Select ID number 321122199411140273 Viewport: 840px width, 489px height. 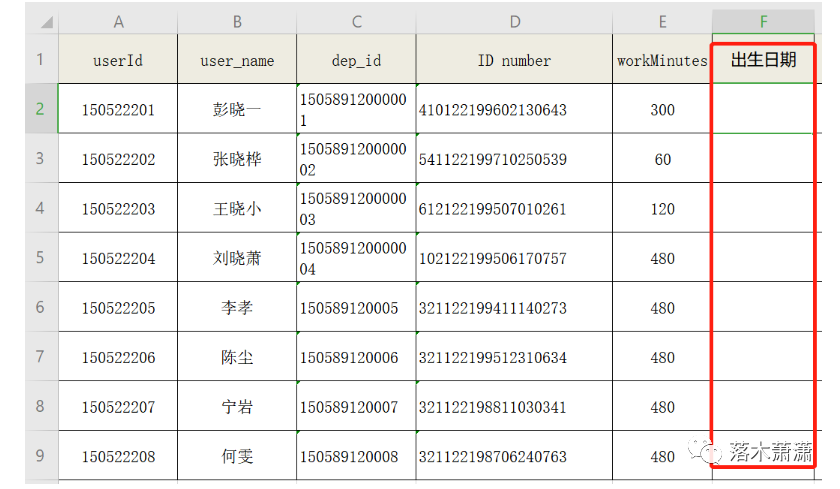coord(514,307)
